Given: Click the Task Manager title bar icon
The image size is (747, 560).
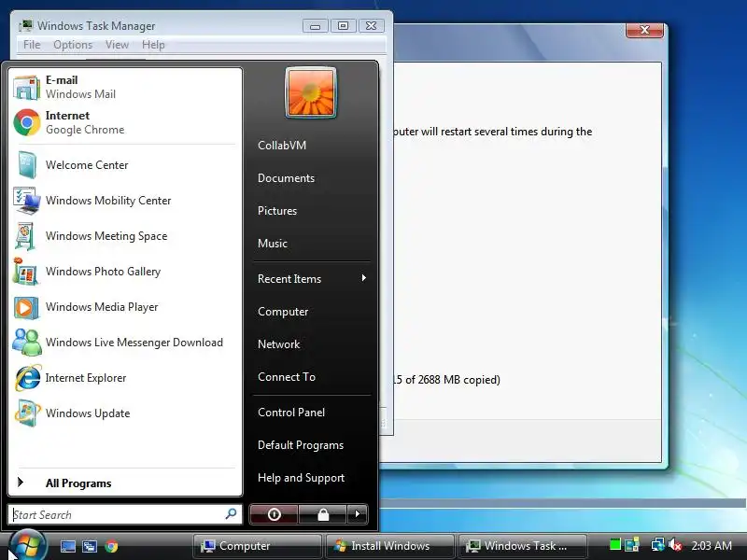Looking at the screenshot, I should click(26, 26).
